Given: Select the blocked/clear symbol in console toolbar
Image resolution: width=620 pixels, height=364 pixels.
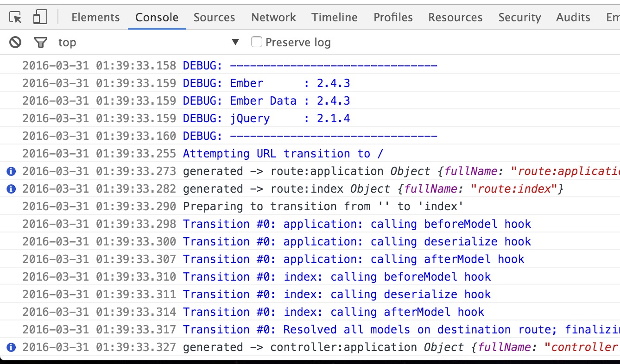Looking at the screenshot, I should pos(14,42).
